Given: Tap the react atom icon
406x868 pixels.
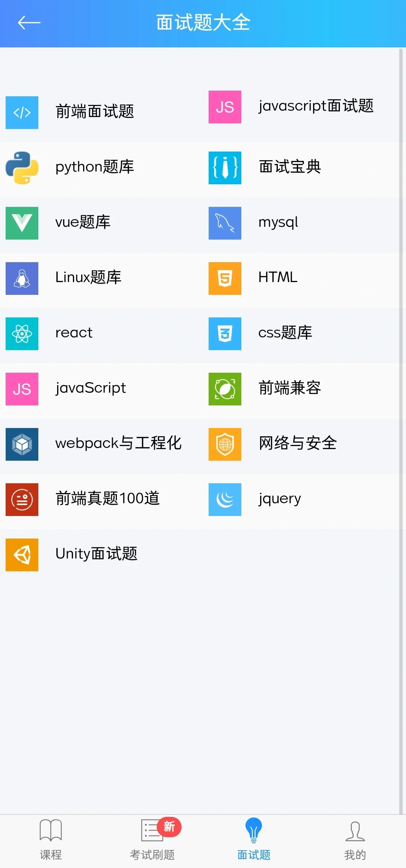Looking at the screenshot, I should (22, 334).
